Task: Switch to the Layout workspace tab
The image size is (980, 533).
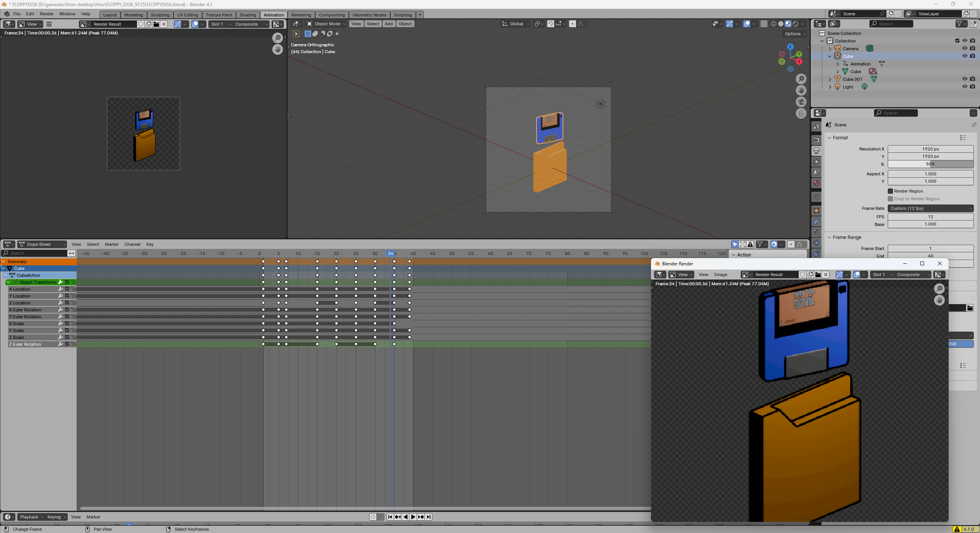Action: pyautogui.click(x=110, y=15)
